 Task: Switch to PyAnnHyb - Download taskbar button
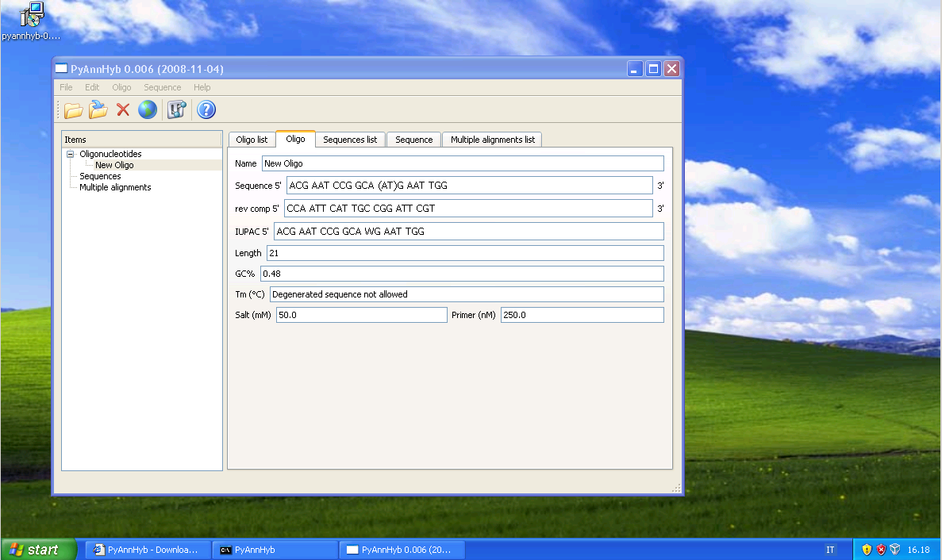[x=148, y=550]
